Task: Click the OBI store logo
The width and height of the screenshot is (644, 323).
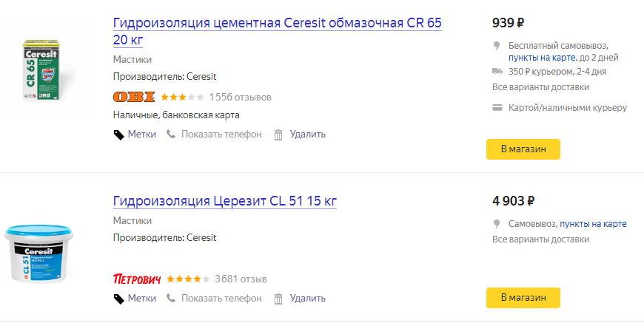Action: tap(134, 97)
